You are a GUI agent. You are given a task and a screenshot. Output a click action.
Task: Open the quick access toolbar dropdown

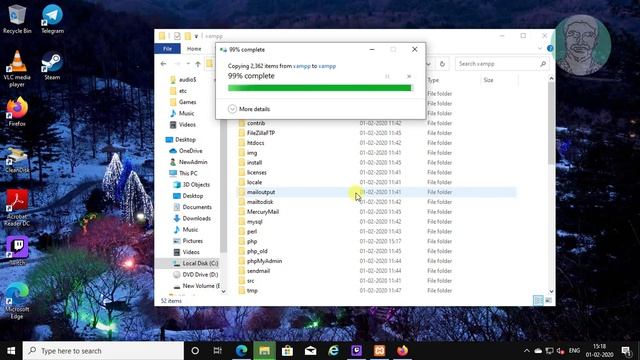click(x=196, y=36)
